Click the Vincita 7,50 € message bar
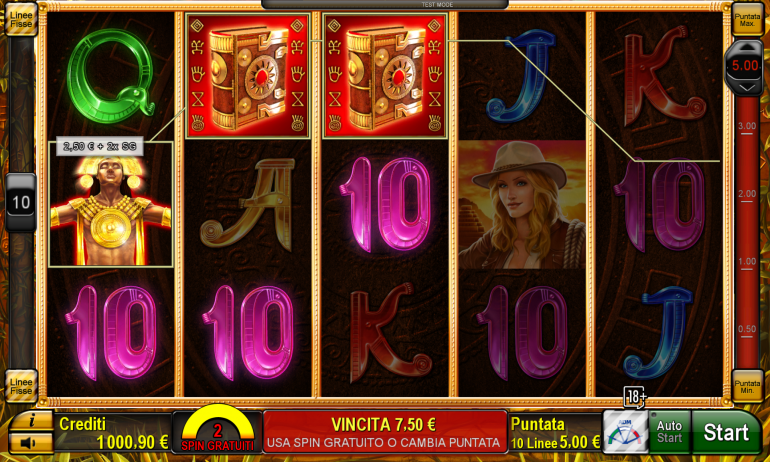Screen dimensions: 770x462 [x=385, y=432]
